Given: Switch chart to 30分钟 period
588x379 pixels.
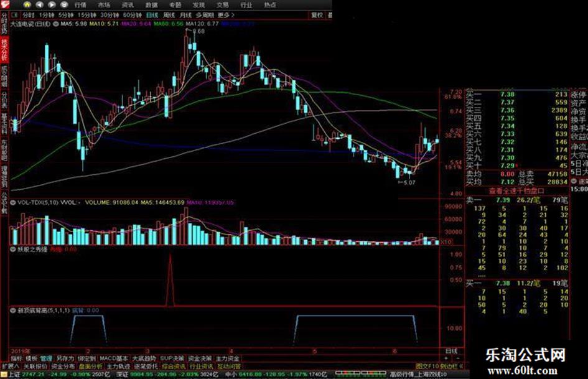Looking at the screenshot, I should [x=110, y=15].
